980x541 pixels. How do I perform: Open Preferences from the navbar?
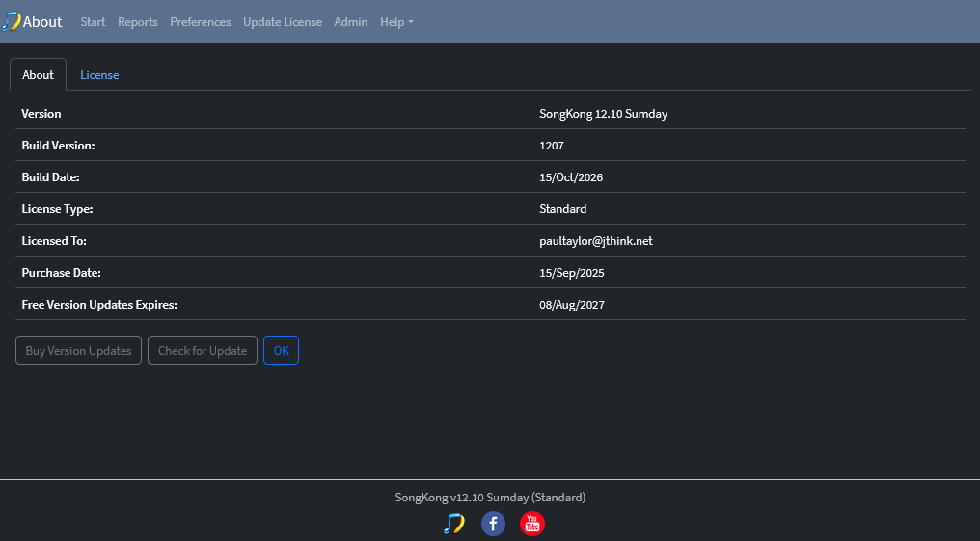(x=200, y=22)
